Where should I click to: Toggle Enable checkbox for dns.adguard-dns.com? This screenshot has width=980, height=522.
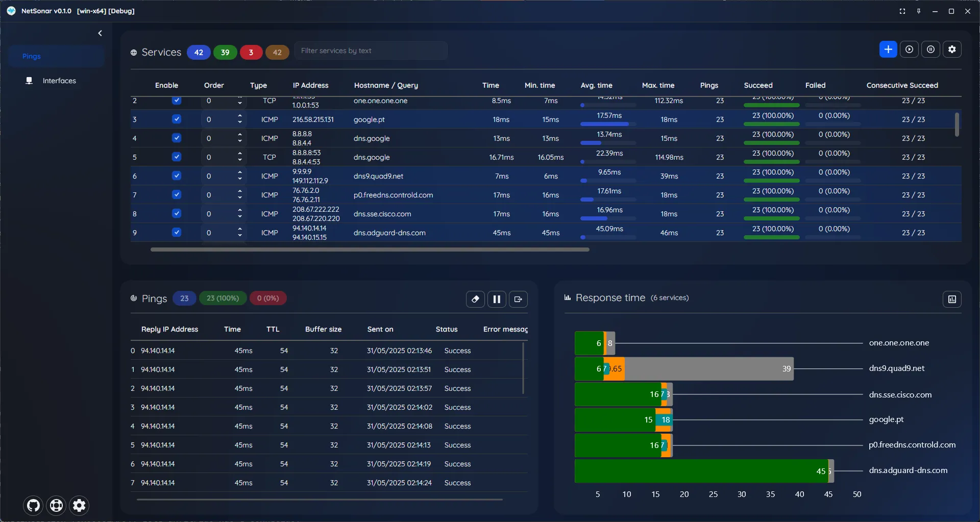pos(177,233)
